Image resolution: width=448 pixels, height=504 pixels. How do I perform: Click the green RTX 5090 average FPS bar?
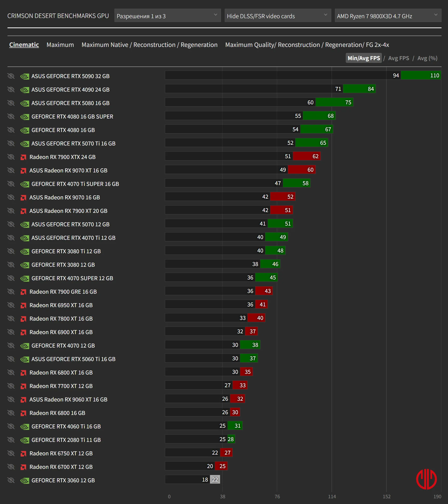[x=421, y=75]
